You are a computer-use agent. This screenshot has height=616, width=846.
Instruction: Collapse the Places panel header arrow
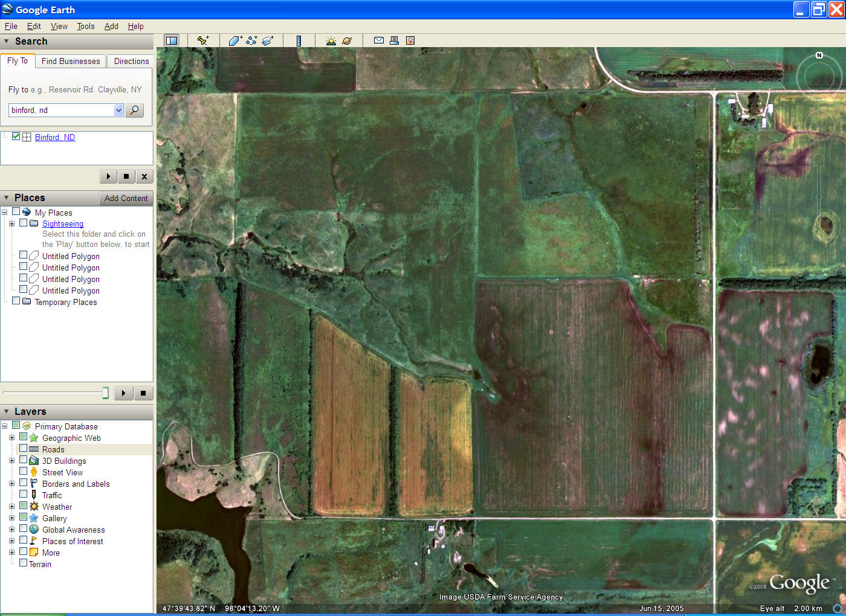[x=7, y=197]
